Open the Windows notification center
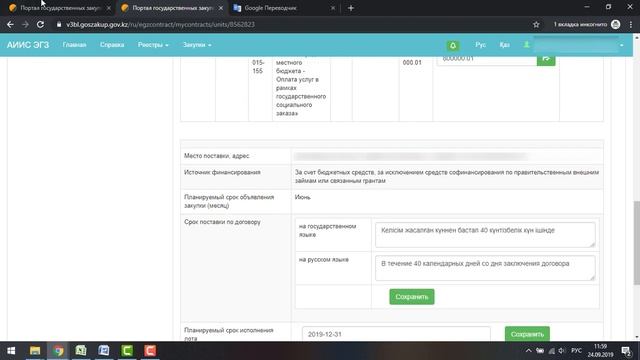Screen dimensions: 640x360 (626, 351)
